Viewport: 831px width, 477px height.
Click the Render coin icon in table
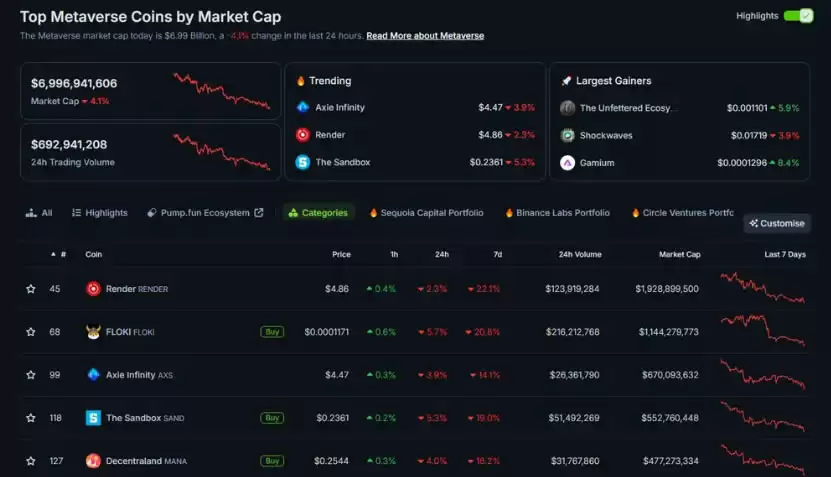coord(93,289)
